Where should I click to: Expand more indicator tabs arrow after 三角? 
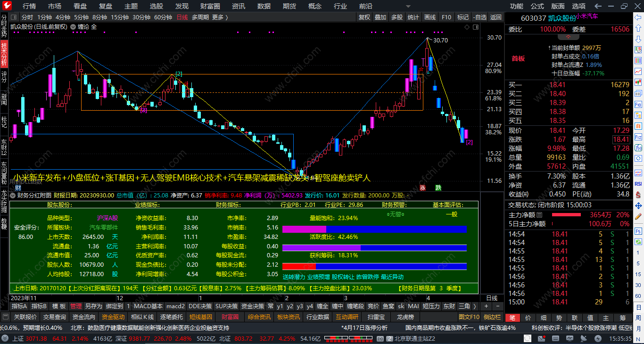(475, 306)
